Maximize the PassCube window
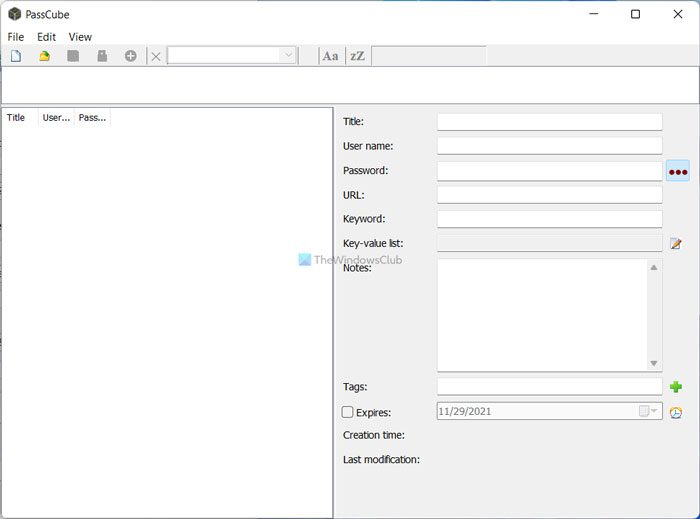 635,14
